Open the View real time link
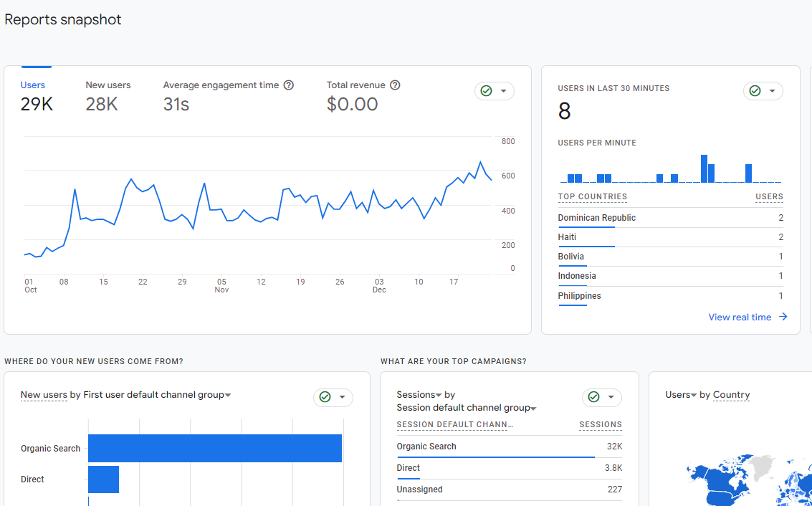Image resolution: width=812 pixels, height=506 pixels. point(740,317)
